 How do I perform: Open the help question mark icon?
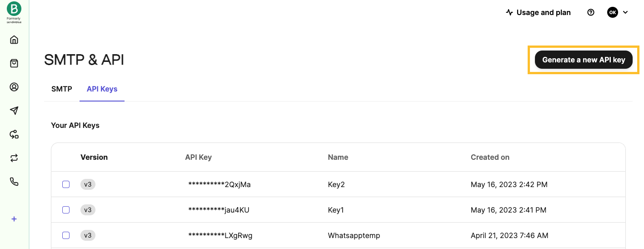point(591,13)
